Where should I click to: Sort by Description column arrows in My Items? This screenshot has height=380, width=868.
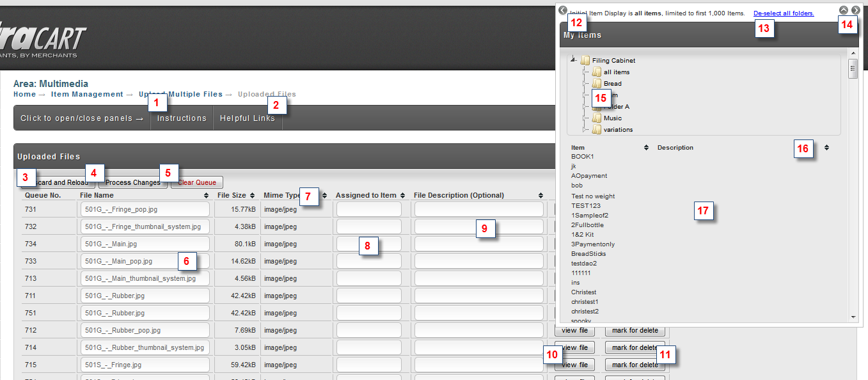(826, 148)
